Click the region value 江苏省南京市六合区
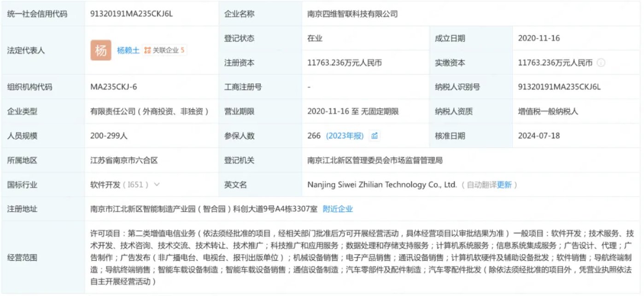 coord(124,160)
